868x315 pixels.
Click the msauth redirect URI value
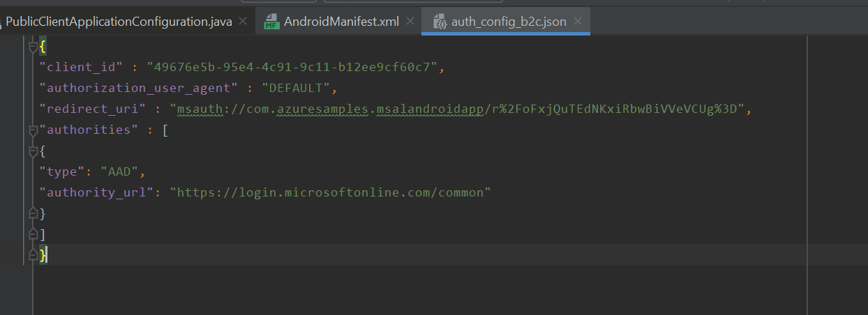pyautogui.click(x=459, y=109)
